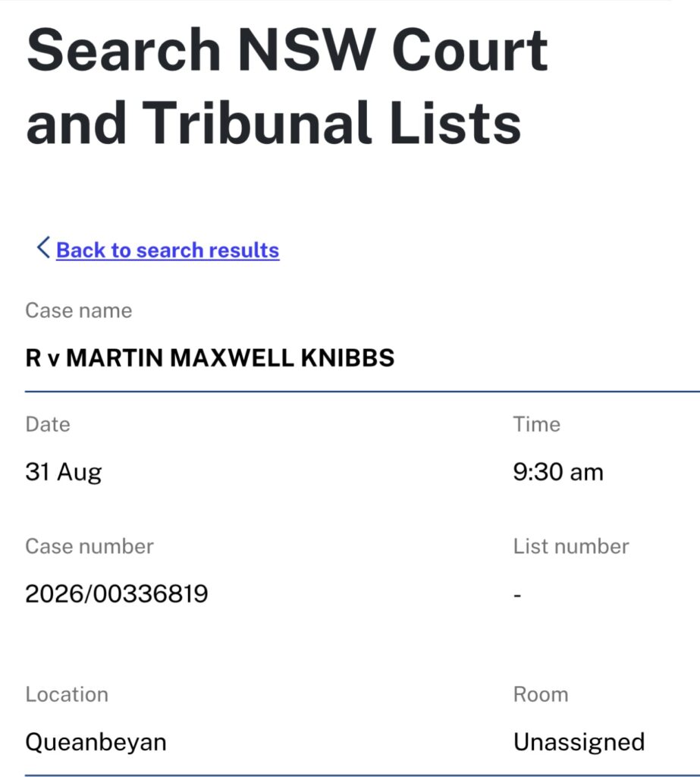The image size is (700, 777).
Task: Select the Case name label
Action: point(79,310)
